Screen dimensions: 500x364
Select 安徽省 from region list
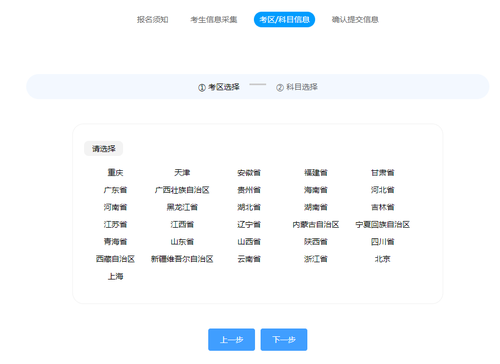click(x=249, y=173)
